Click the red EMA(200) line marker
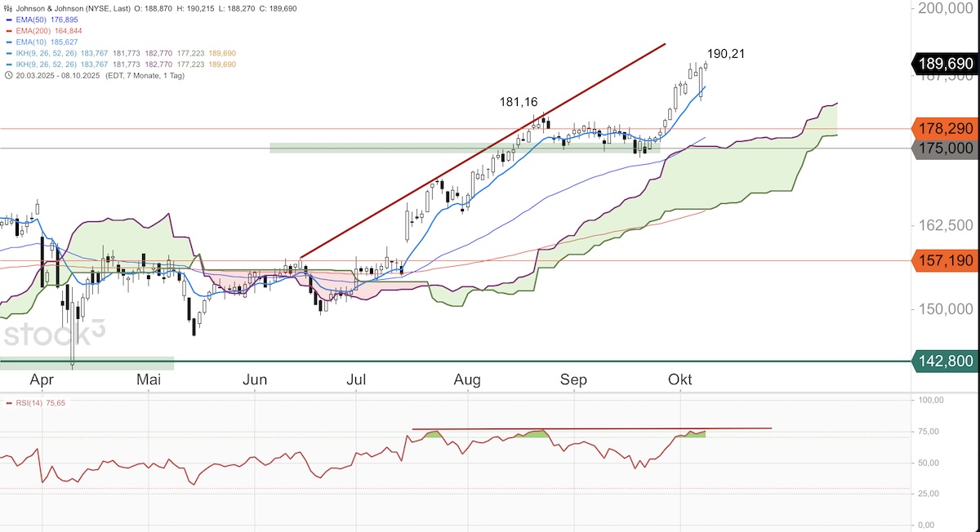Image resolution: width=980 pixels, height=532 pixels. [7, 30]
